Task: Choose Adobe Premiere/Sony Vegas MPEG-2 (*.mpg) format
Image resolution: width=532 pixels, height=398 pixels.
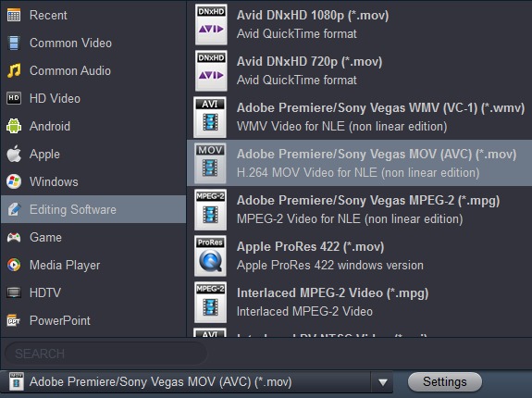Action: (x=359, y=209)
